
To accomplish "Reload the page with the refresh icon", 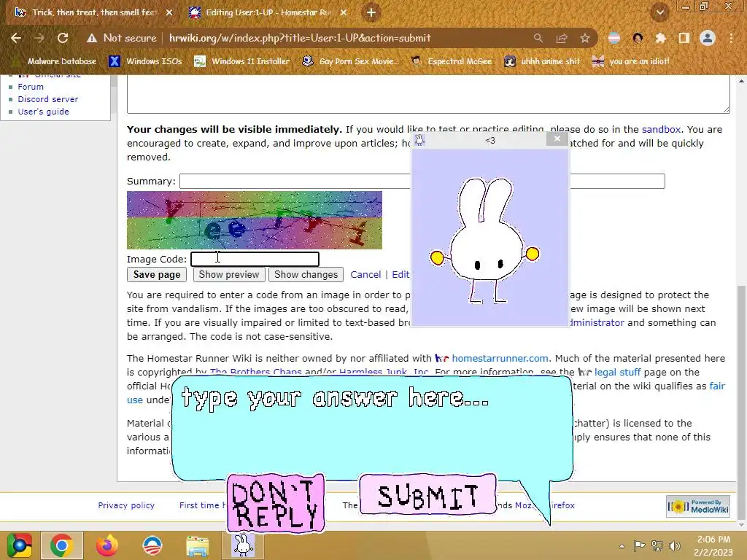I will click(x=63, y=38).
